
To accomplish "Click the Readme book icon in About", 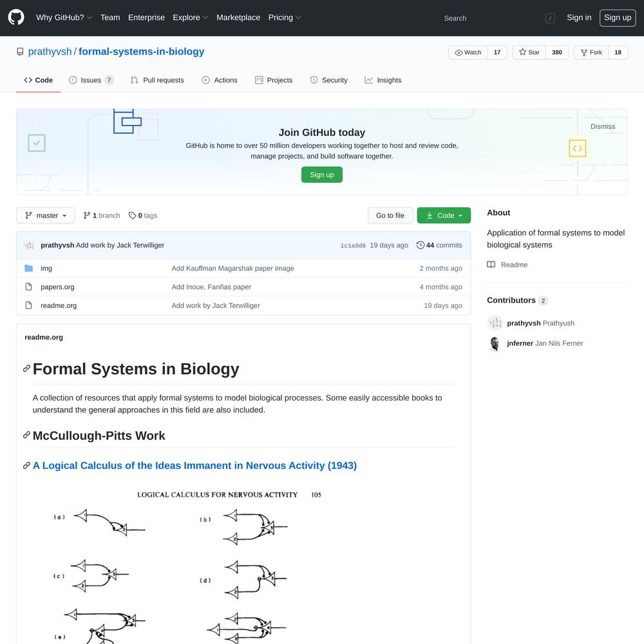I will (491, 265).
